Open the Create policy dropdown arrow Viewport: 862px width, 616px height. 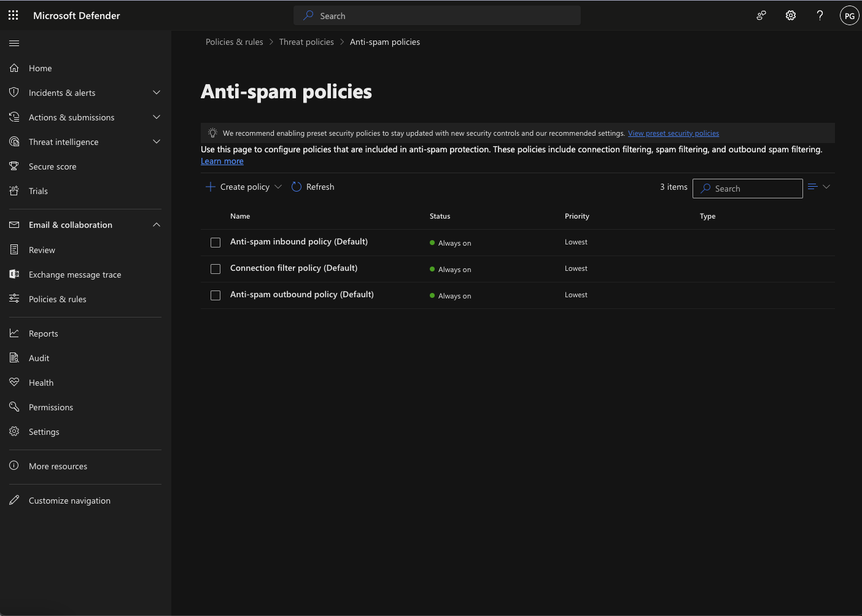(x=278, y=187)
